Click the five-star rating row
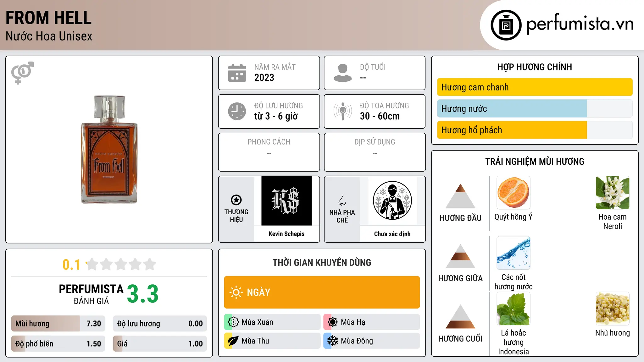This screenshot has width=644, height=362. pyautogui.click(x=121, y=264)
